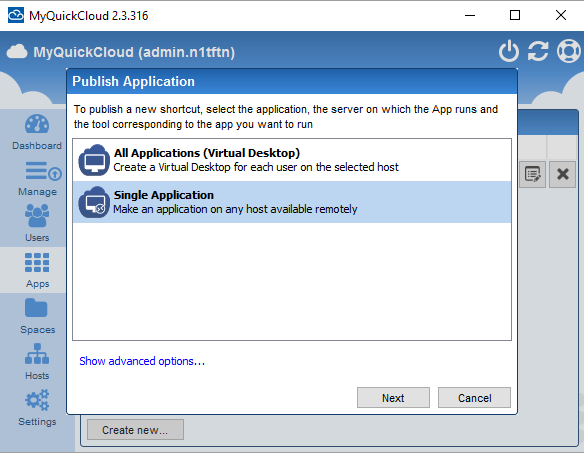
Task: Click the refresh arrows icon in the header
Action: click(x=538, y=51)
